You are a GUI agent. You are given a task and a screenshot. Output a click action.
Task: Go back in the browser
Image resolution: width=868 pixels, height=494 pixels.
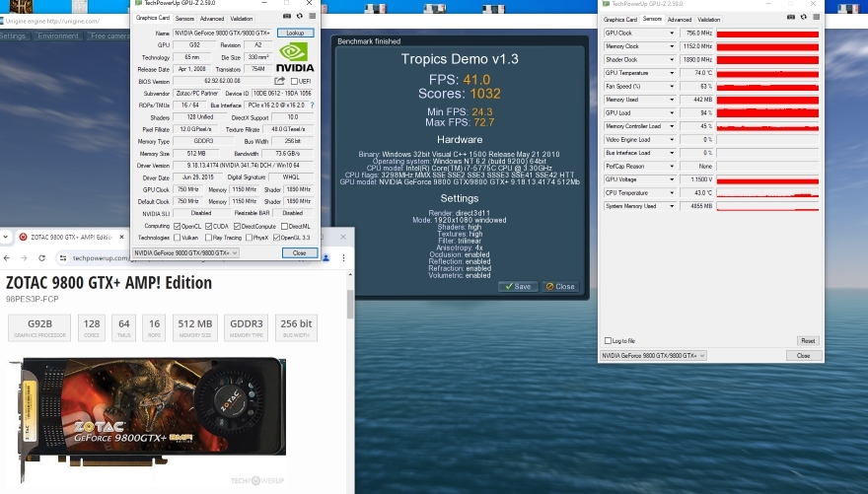point(7,257)
